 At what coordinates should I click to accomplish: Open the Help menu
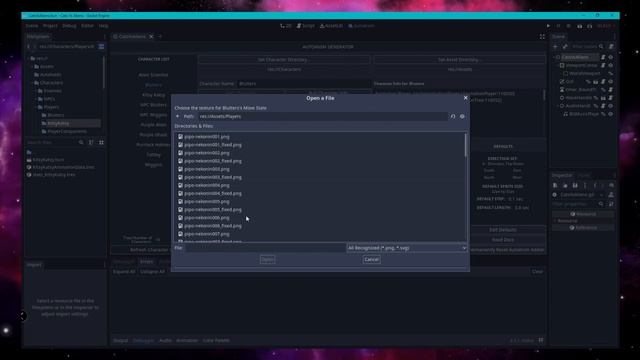click(x=104, y=26)
